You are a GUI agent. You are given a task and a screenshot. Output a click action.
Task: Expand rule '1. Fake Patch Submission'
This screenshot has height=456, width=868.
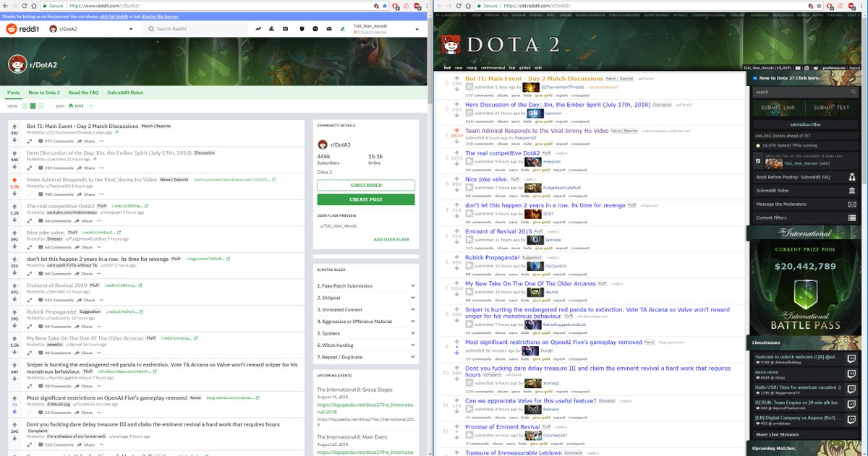click(365, 286)
